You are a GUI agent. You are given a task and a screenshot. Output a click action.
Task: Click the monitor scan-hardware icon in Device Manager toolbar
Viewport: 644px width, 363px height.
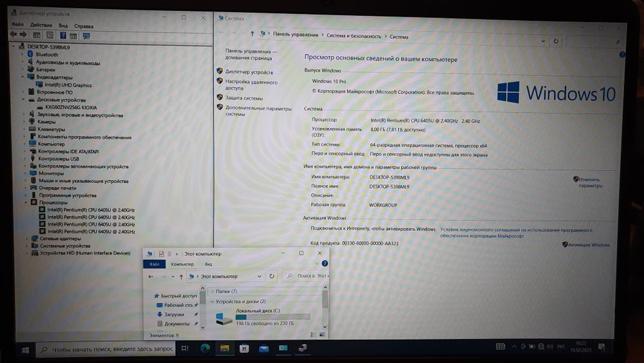(86, 35)
